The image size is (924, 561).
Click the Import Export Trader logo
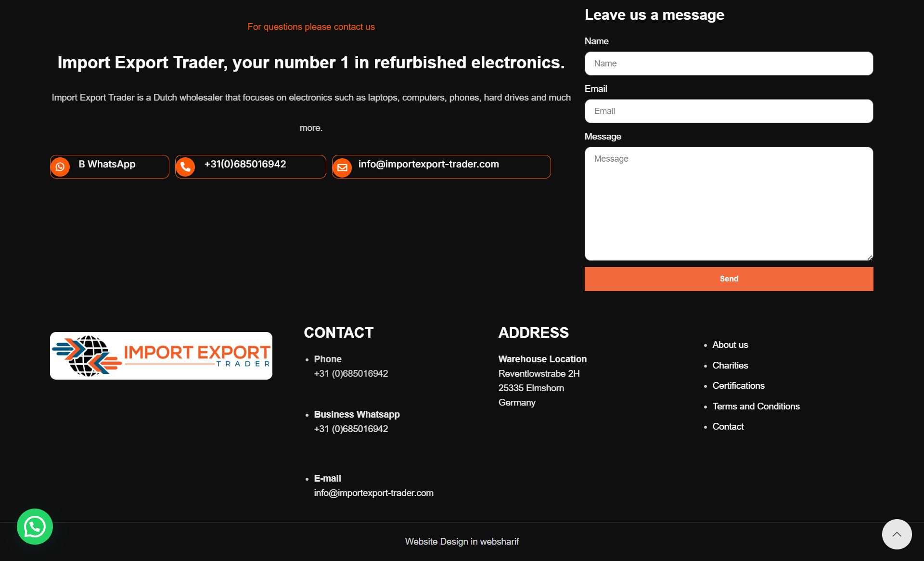pyautogui.click(x=161, y=356)
